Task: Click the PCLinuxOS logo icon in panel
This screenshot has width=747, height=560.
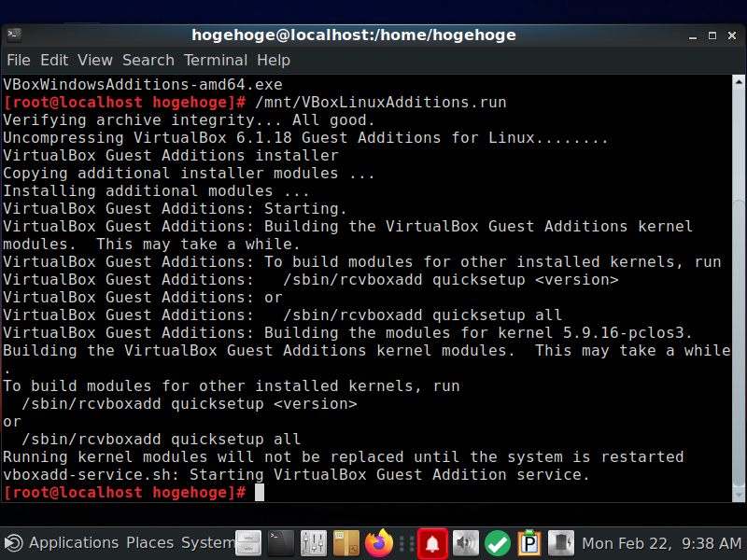Action: click(13, 543)
